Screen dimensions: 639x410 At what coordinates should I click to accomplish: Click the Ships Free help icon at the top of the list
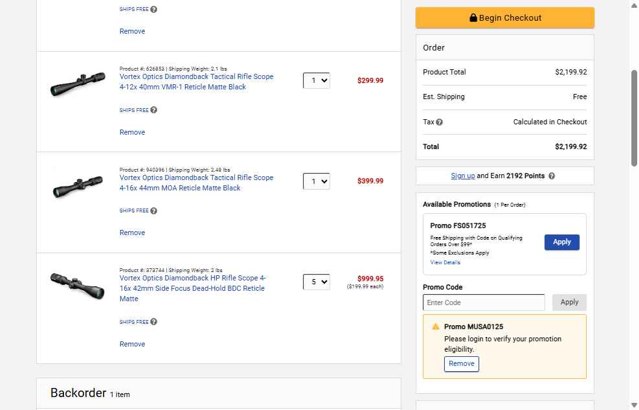tap(154, 9)
